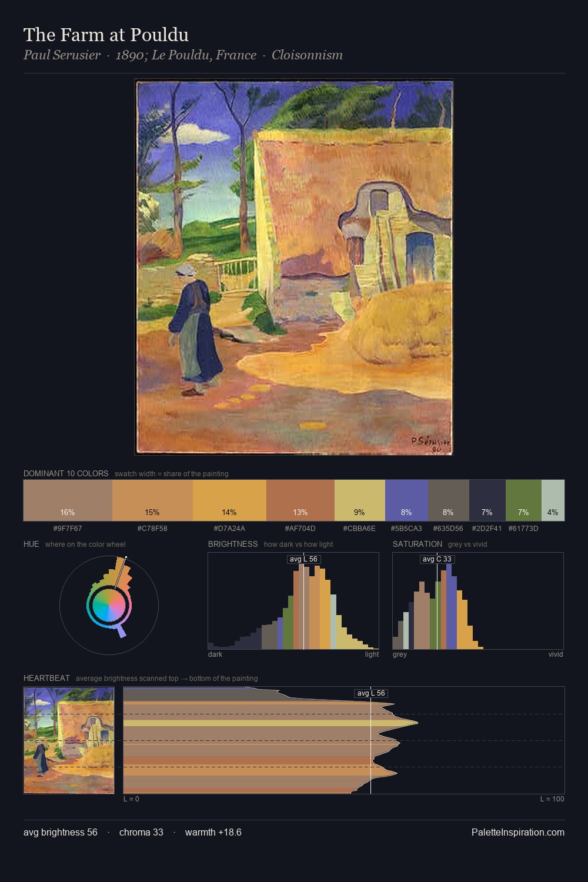
Task: Pick the 13% rust swatch #AF704D
Action: (x=300, y=500)
